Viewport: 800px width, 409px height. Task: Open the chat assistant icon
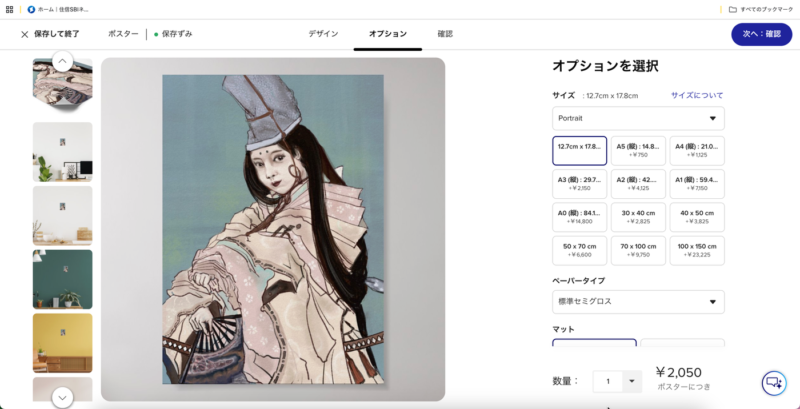coord(774,384)
